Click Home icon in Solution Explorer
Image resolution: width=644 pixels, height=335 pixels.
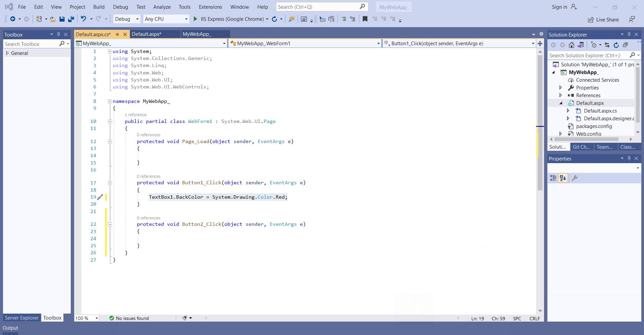572,45
